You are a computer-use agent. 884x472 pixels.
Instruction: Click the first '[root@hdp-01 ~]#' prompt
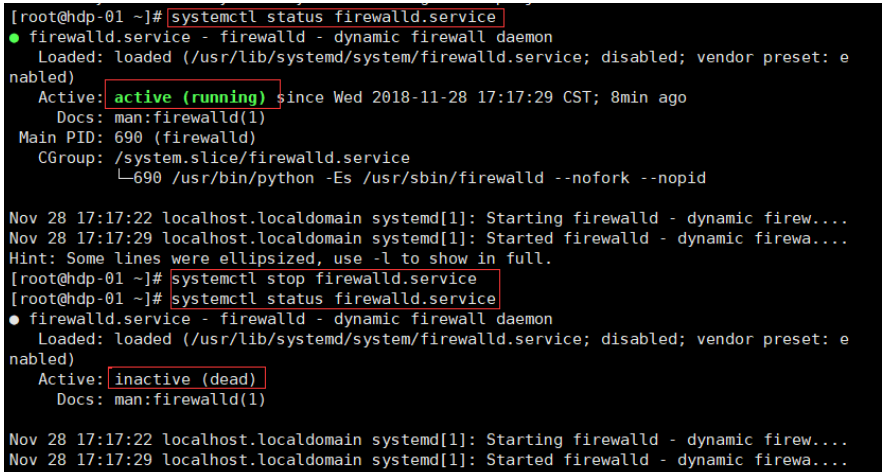click(x=86, y=17)
